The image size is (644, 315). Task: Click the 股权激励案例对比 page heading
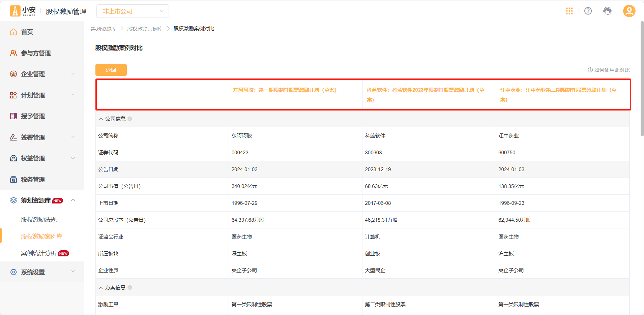click(x=119, y=48)
